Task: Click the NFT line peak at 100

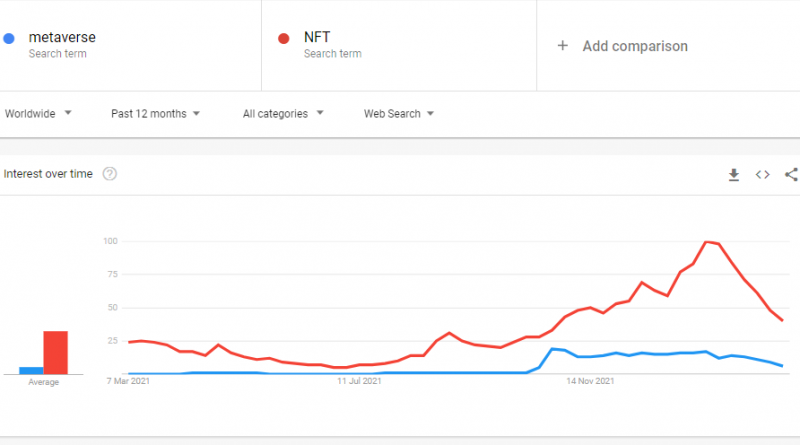Action: click(x=707, y=242)
